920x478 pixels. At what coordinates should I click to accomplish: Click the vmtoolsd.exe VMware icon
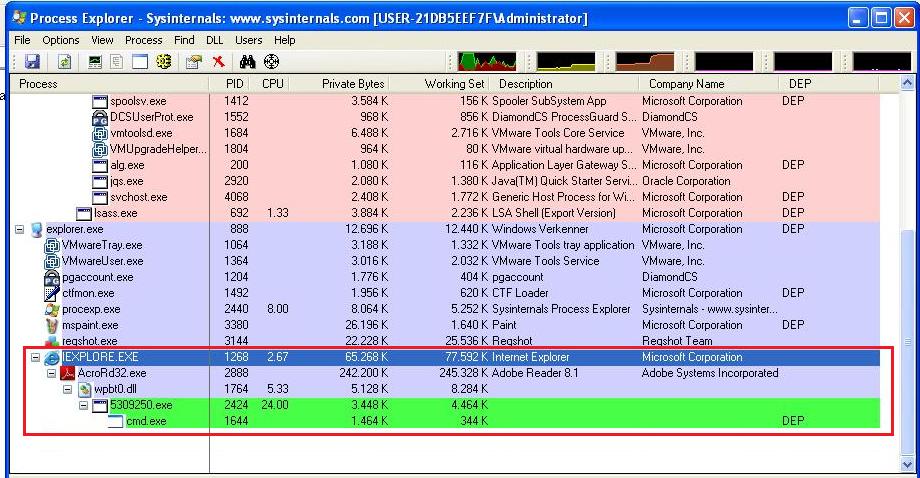100,133
